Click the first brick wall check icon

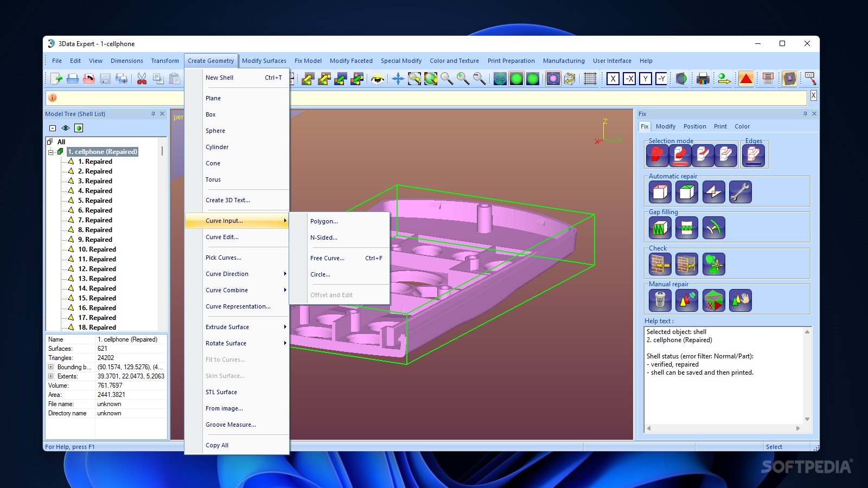tap(660, 264)
